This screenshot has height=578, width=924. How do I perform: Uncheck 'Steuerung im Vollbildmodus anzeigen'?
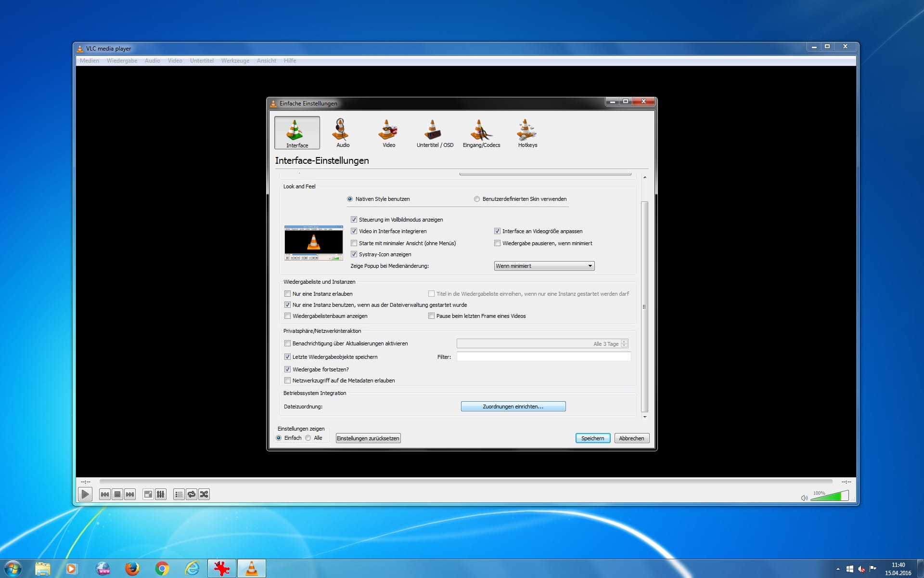point(354,220)
